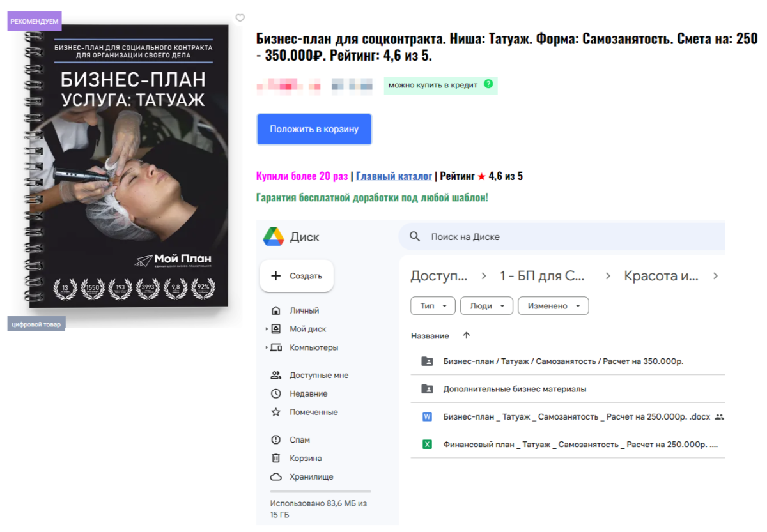Open the Google Drive logo
Image resolution: width=767 pixels, height=532 pixels.
[x=274, y=237]
